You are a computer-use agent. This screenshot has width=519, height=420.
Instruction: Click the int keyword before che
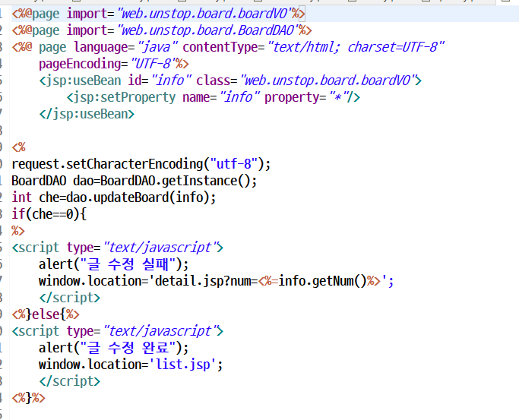[21, 197]
